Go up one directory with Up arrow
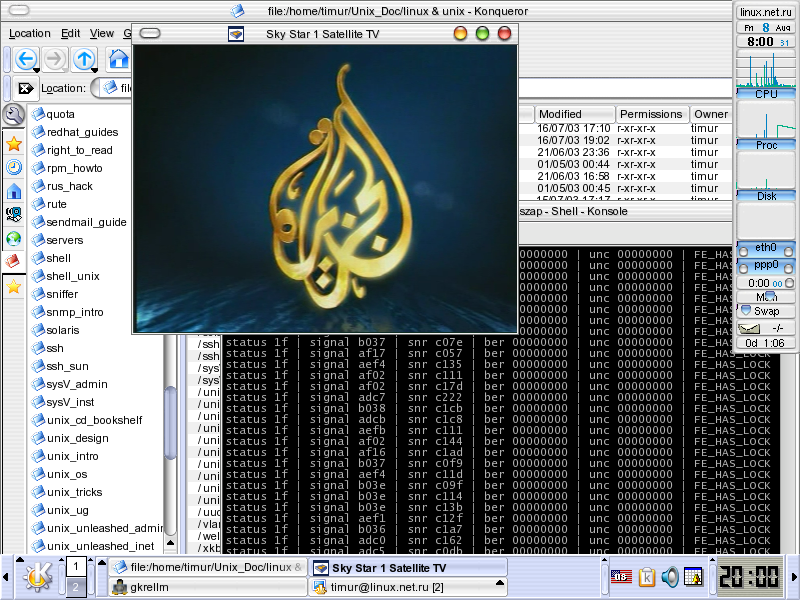The width and height of the screenshot is (800, 600). click(x=84, y=59)
